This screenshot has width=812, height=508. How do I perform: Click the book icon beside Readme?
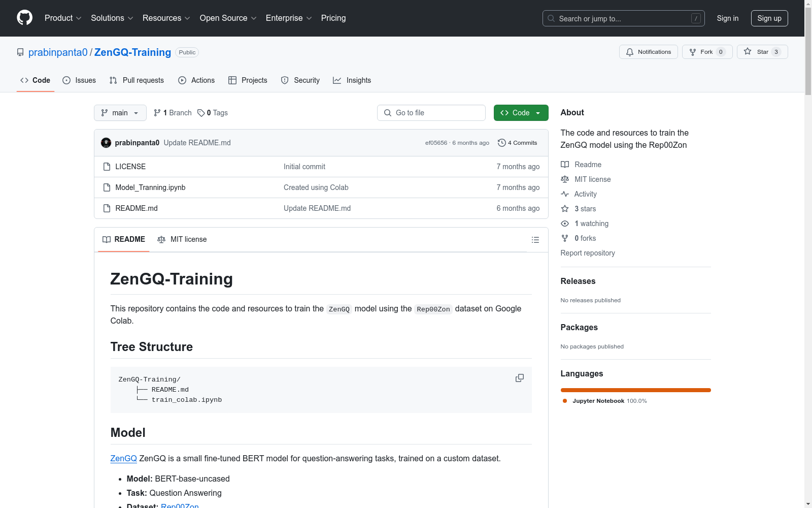pos(565,165)
